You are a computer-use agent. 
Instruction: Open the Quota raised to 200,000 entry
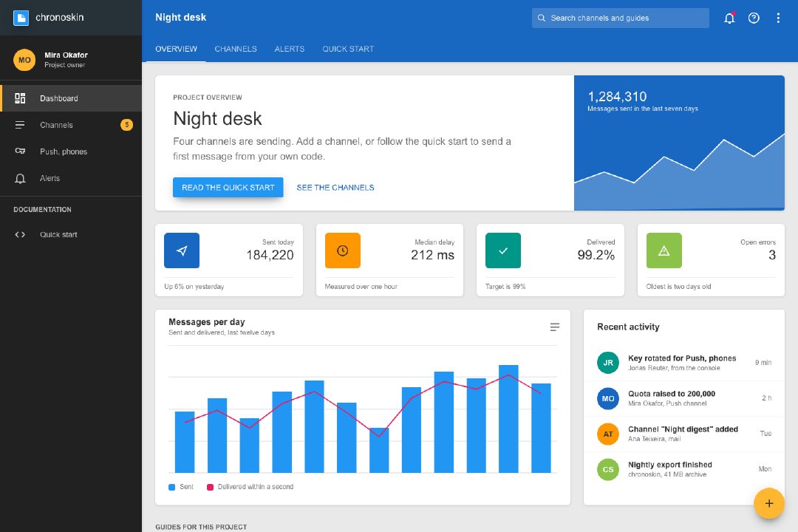tap(684, 398)
